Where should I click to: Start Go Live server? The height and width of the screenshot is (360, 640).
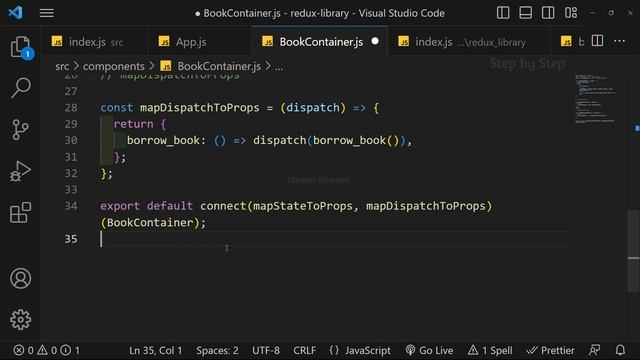(x=429, y=350)
